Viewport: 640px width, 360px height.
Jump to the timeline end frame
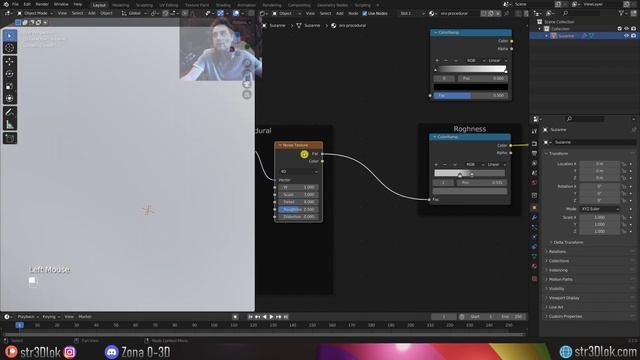(286, 317)
